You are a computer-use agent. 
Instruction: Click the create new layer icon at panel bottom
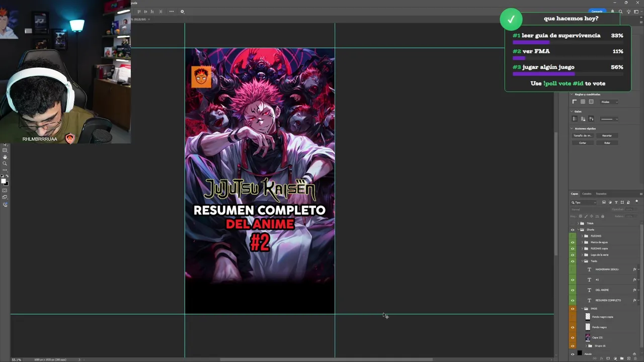628,358
